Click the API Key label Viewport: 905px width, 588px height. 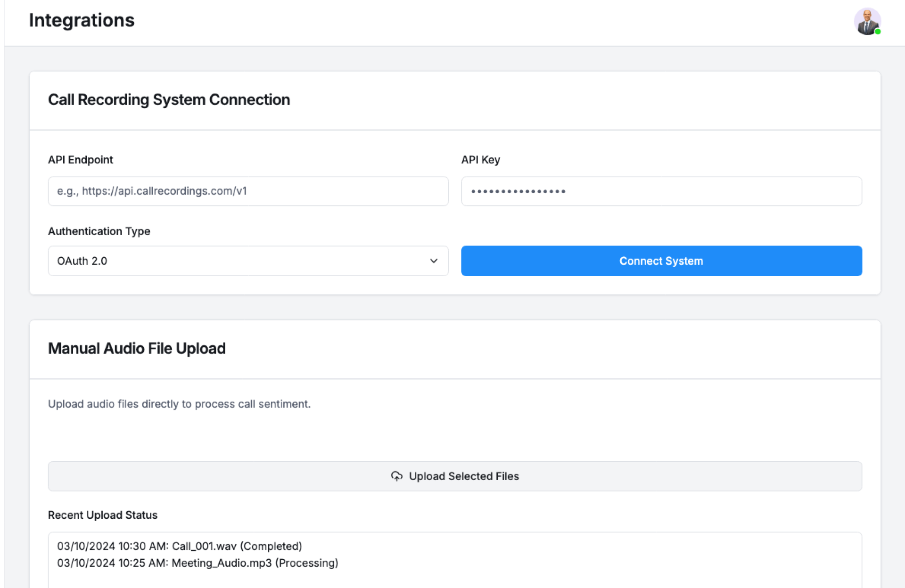coord(480,160)
